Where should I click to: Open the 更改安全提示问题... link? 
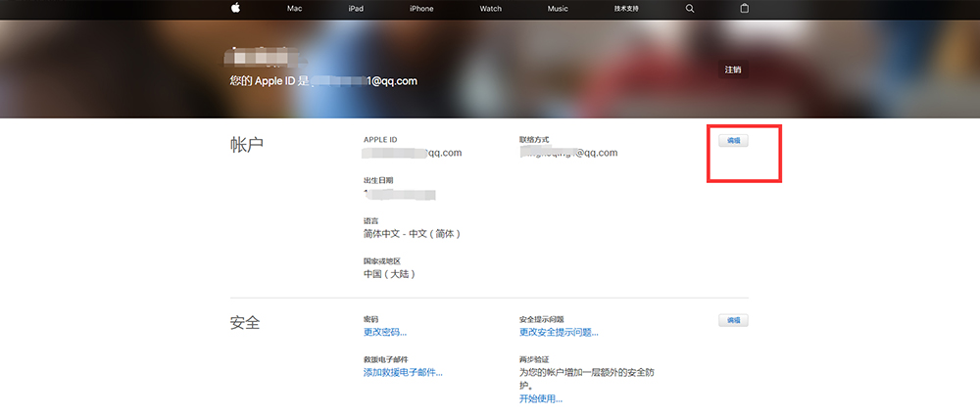point(559,333)
